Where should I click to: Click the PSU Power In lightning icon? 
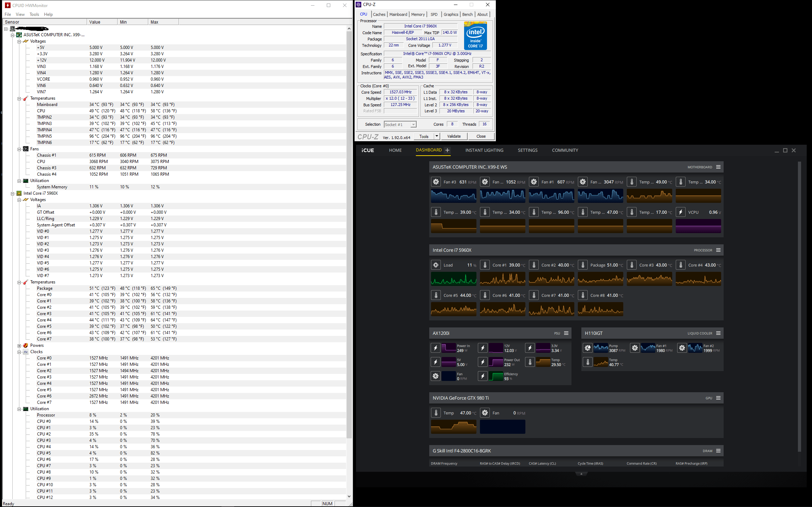pos(436,348)
